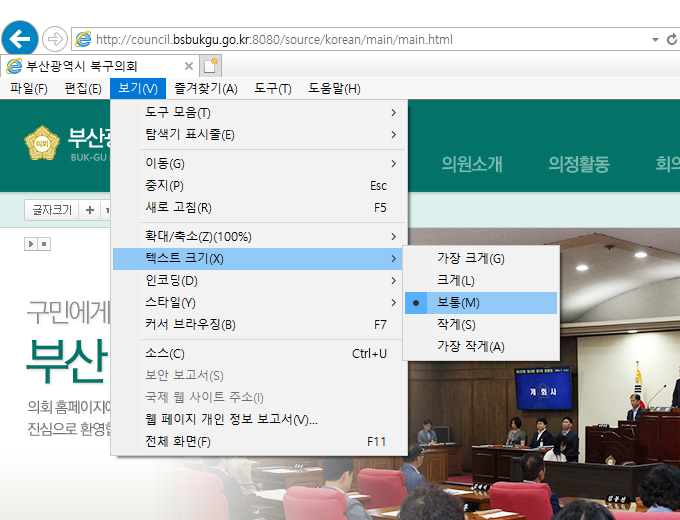Close the 부산광역시 북구의회 tab

pos(189,66)
